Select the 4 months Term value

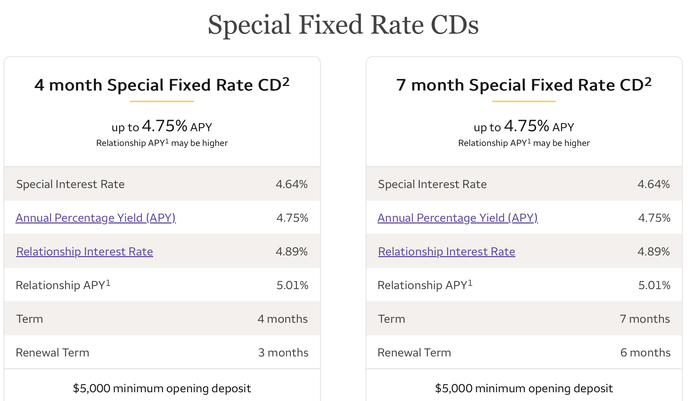[x=283, y=319]
